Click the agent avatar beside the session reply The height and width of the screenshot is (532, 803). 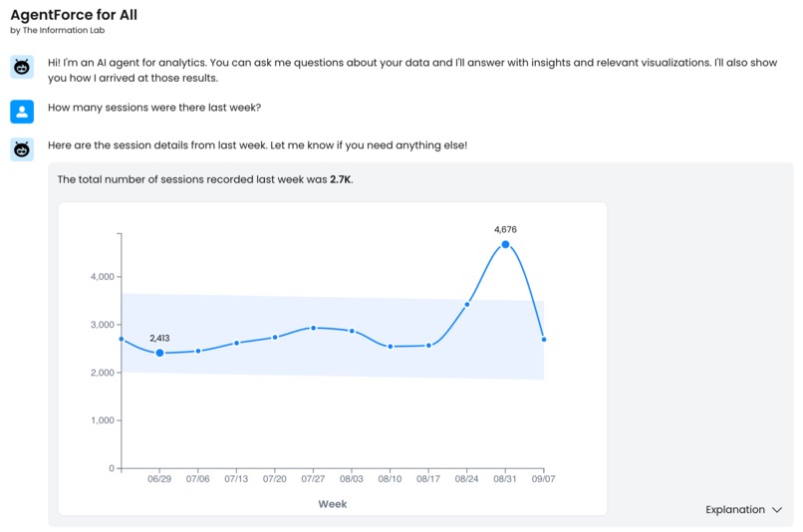point(22,148)
